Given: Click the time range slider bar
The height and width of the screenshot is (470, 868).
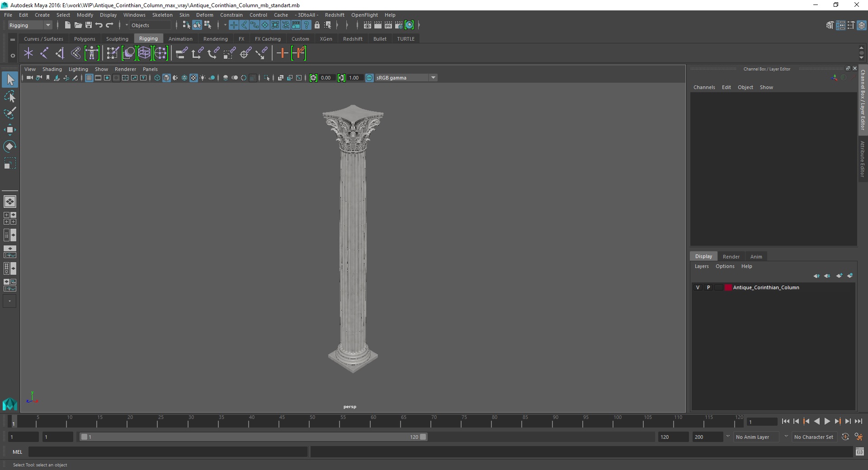Looking at the screenshot, I should click(x=253, y=437).
